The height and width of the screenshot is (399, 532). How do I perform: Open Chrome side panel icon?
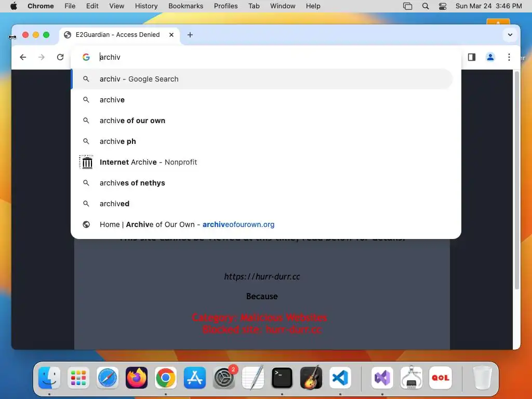[472, 57]
